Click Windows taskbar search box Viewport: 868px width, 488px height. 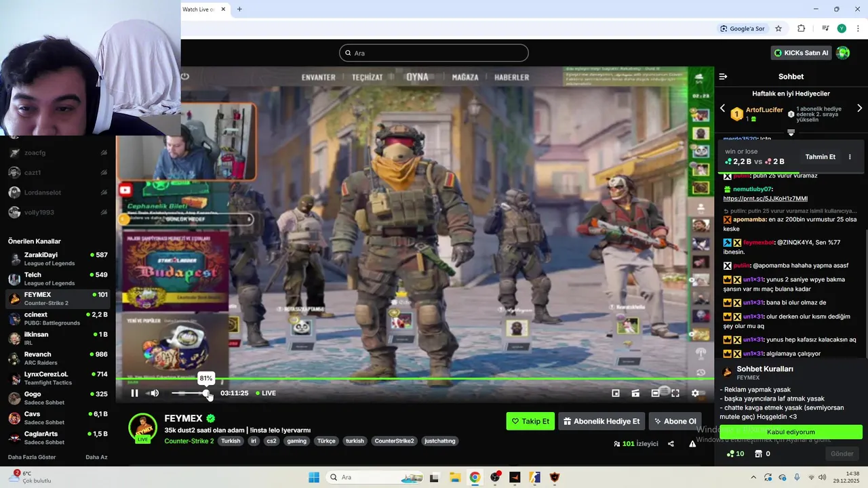[375, 477]
